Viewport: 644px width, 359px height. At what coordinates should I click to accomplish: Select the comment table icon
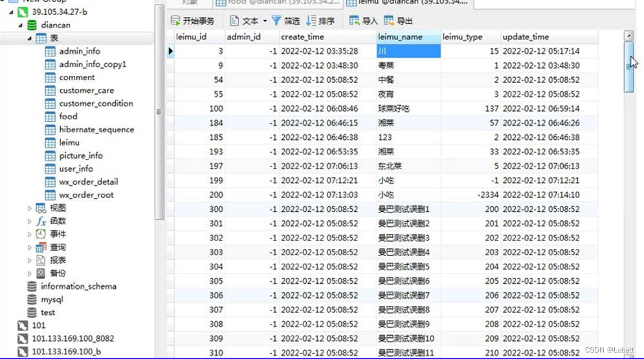(50, 78)
